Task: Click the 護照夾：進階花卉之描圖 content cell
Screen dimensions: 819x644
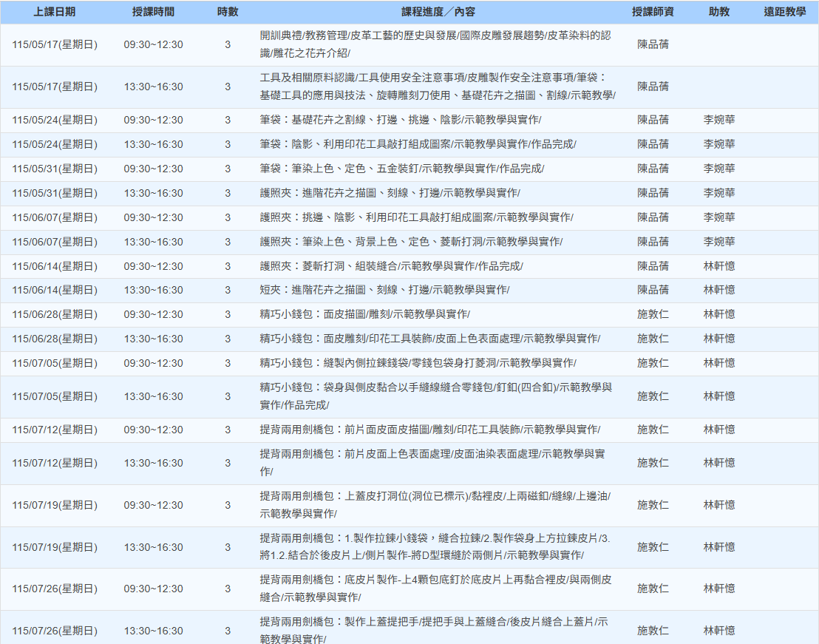Action: [390, 193]
